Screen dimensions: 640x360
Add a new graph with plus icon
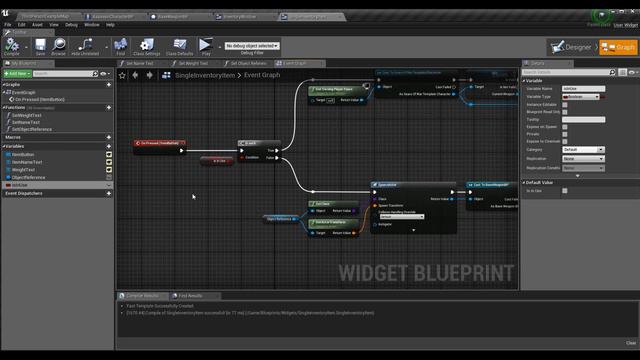click(x=109, y=84)
